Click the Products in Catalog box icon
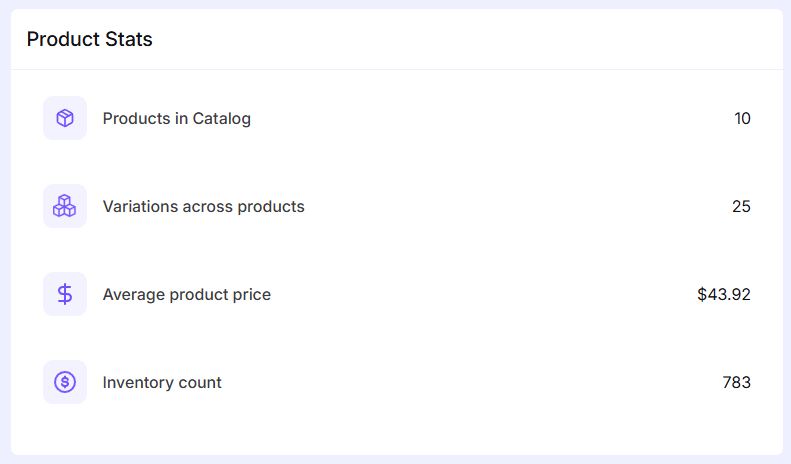The image size is (791, 464). coord(65,118)
